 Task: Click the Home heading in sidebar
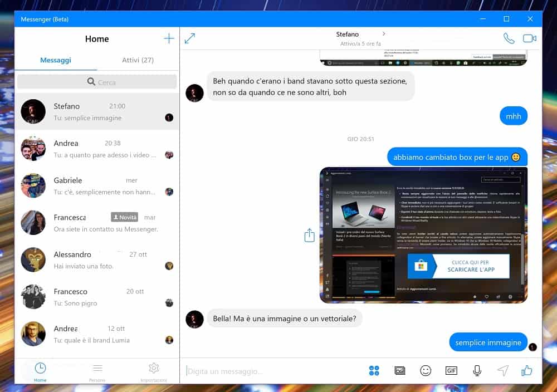(x=97, y=39)
